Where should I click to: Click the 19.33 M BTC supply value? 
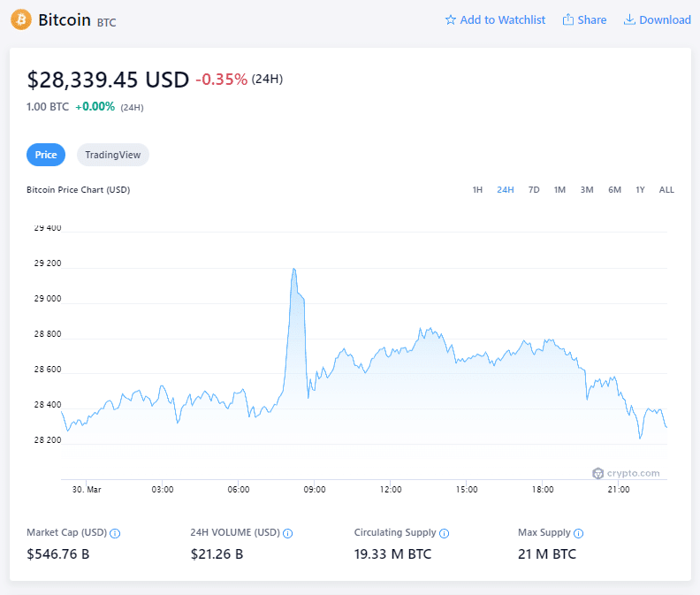click(x=392, y=554)
